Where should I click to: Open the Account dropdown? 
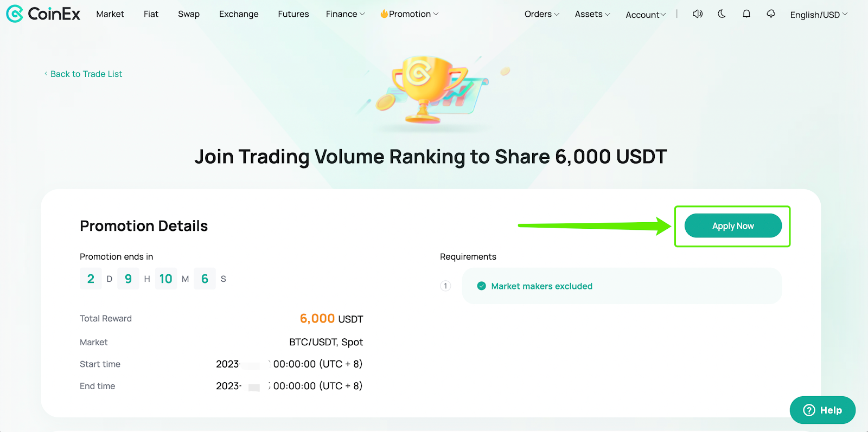click(x=645, y=15)
